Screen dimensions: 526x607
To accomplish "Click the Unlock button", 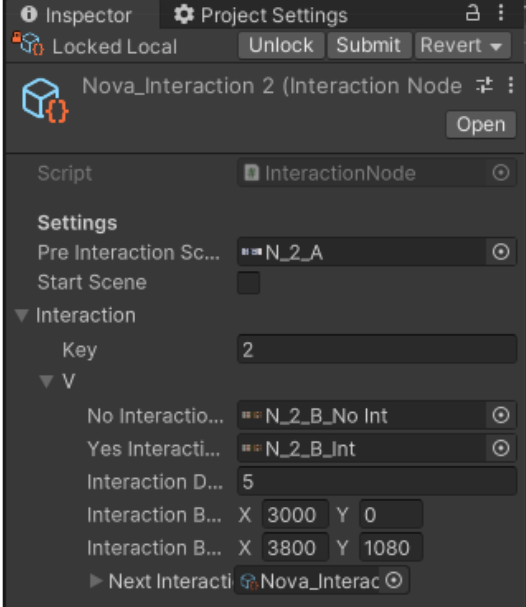I will (x=281, y=45).
